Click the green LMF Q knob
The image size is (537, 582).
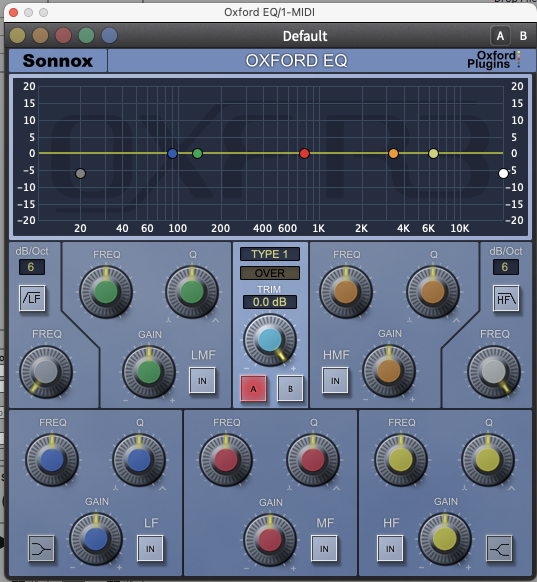pos(192,292)
